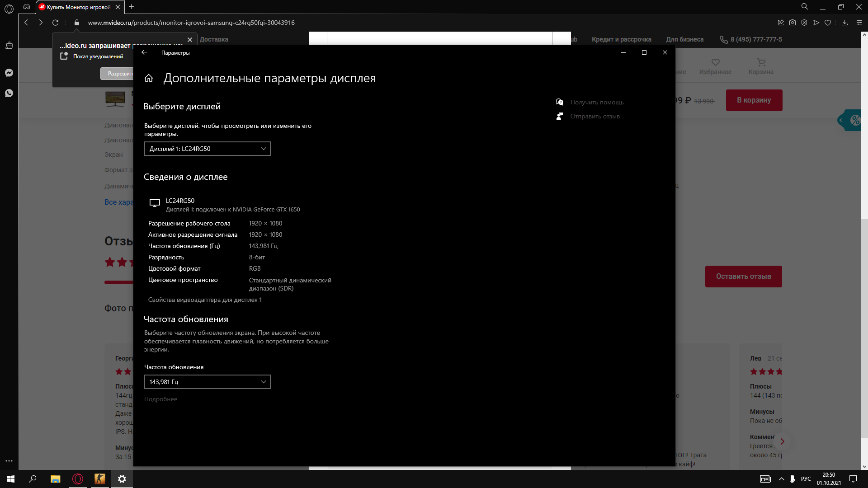The width and height of the screenshot is (868, 488).
Task: Click next arrow in reviews carousel
Action: tap(782, 441)
